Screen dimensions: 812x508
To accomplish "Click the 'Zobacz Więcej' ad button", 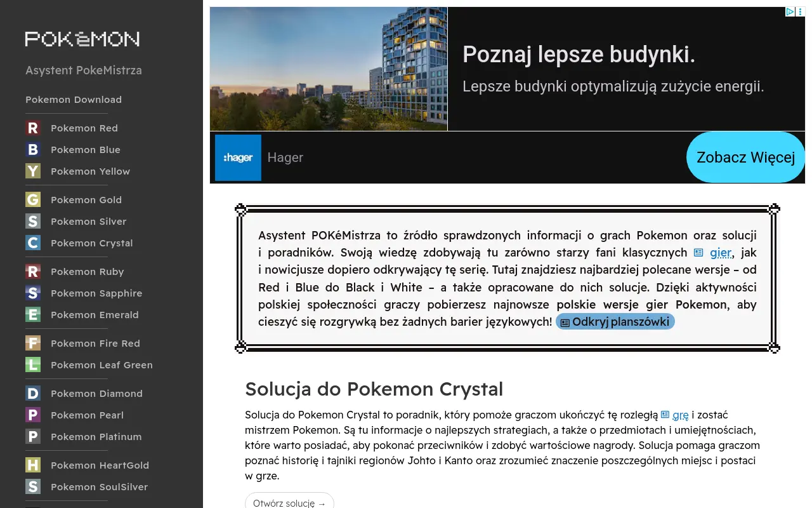I will coord(745,157).
